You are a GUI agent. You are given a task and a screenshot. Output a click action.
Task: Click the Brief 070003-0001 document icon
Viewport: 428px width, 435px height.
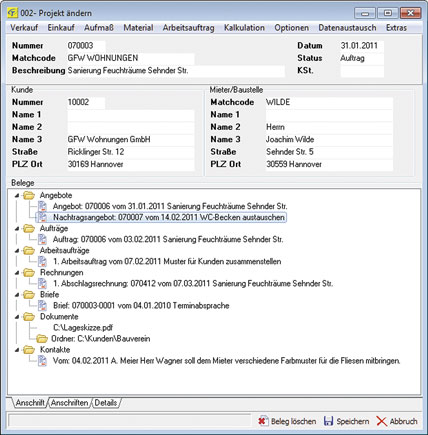click(42, 305)
